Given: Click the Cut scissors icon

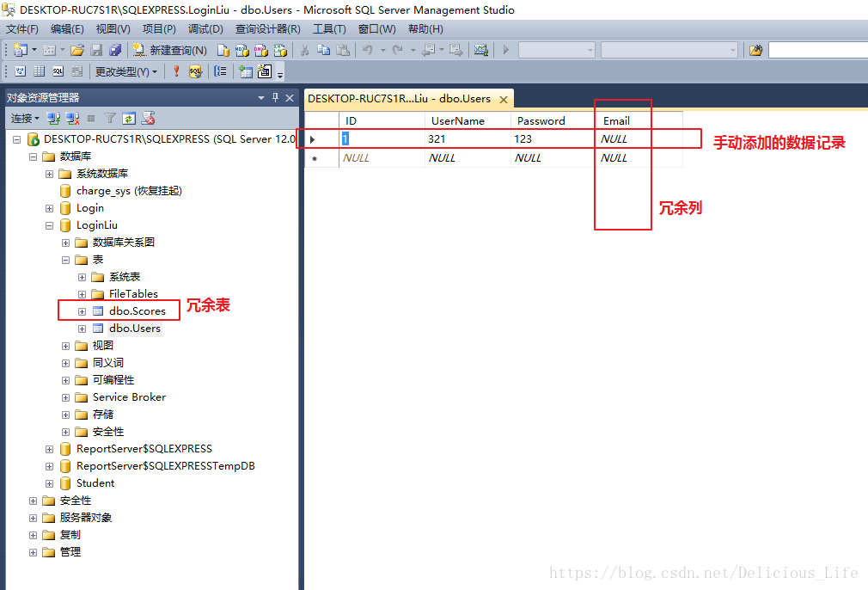Looking at the screenshot, I should tap(304, 50).
